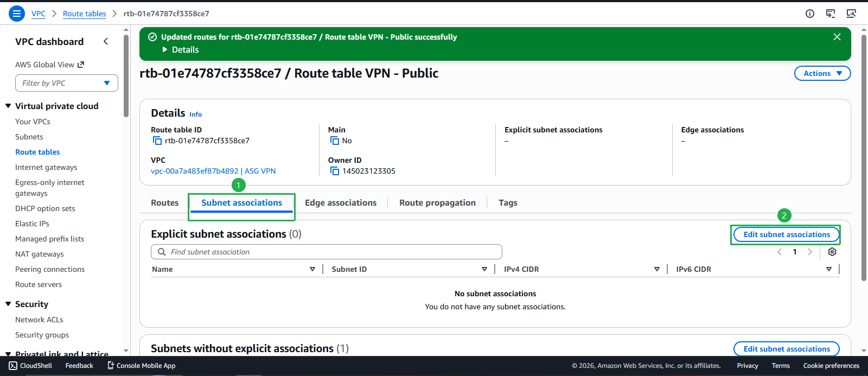The image size is (868, 376).
Task: Click the info circle icon in header
Action: point(810,14)
